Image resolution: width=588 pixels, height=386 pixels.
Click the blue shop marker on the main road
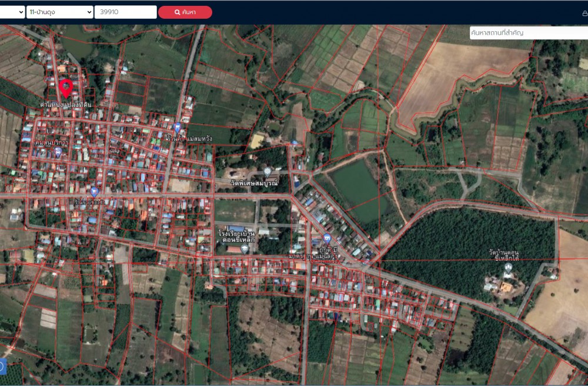(x=94, y=191)
